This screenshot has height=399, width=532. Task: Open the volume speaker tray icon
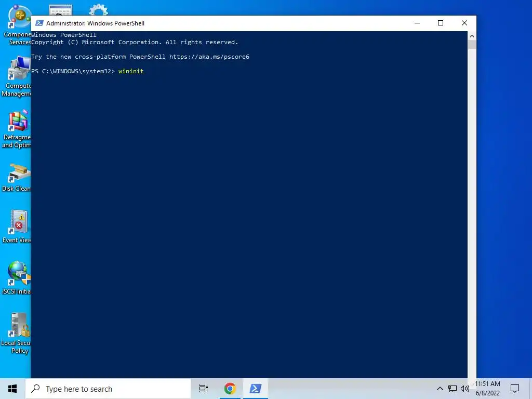pyautogui.click(x=465, y=389)
